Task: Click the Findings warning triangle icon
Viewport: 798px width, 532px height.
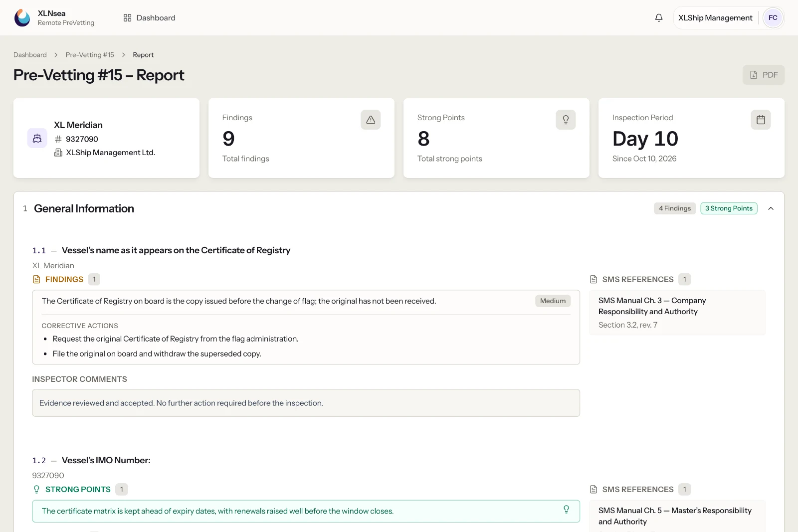Action: (x=371, y=120)
